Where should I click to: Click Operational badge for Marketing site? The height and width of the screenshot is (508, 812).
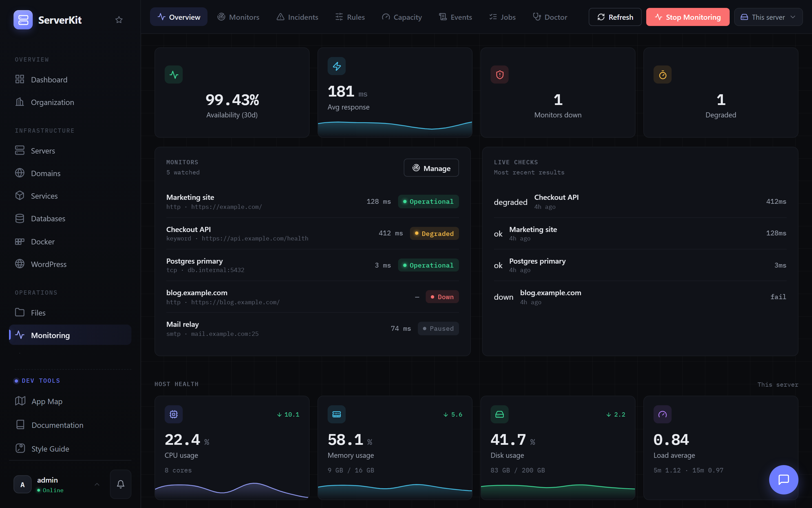[429, 202]
